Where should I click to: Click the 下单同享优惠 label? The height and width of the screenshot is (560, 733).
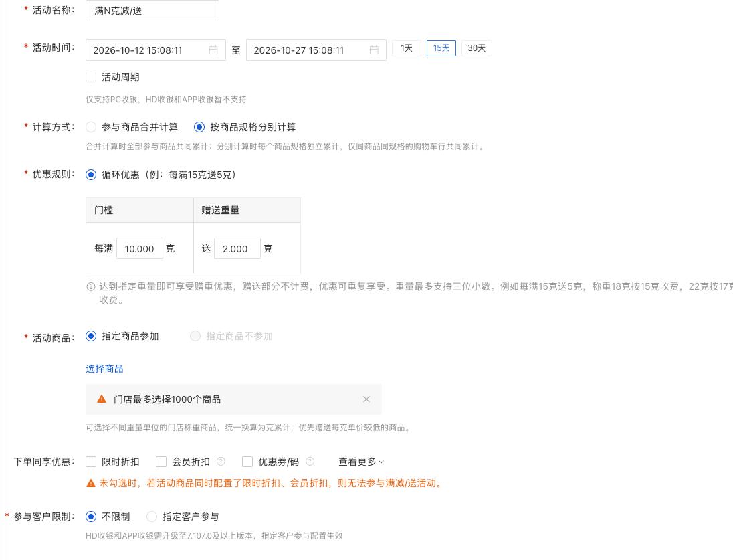tap(44, 462)
